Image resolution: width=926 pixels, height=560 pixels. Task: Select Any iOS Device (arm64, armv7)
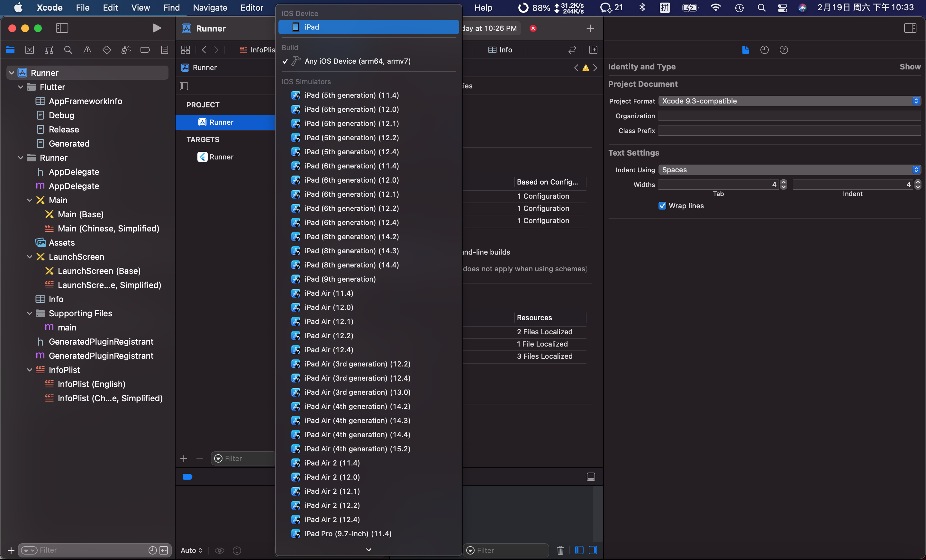(x=368, y=61)
